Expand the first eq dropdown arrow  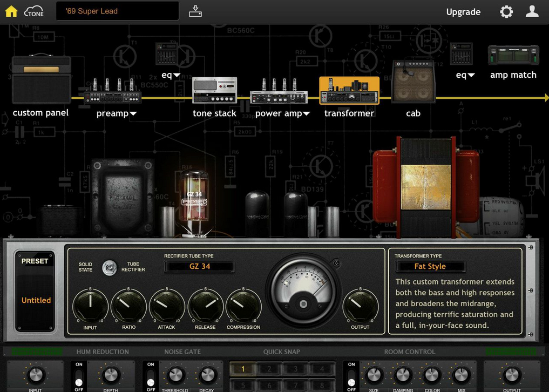click(x=177, y=75)
